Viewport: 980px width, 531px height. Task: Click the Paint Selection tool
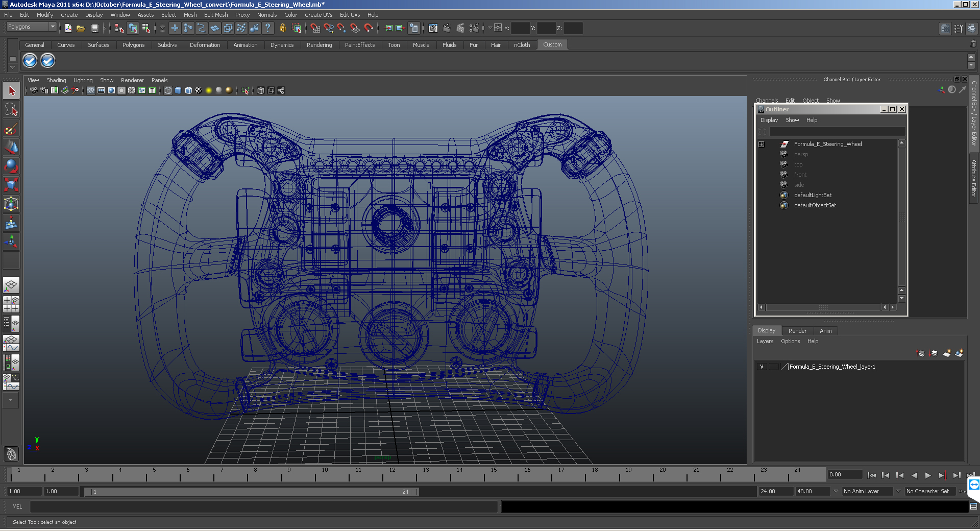point(11,129)
